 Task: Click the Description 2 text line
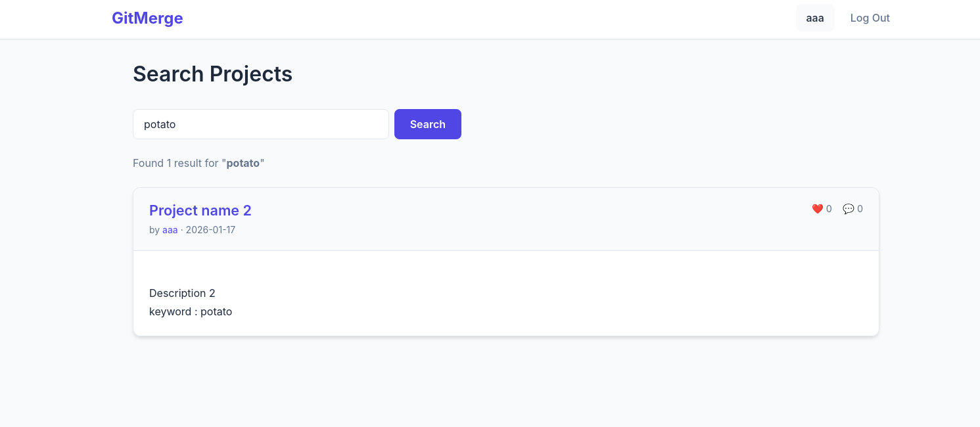(x=182, y=293)
